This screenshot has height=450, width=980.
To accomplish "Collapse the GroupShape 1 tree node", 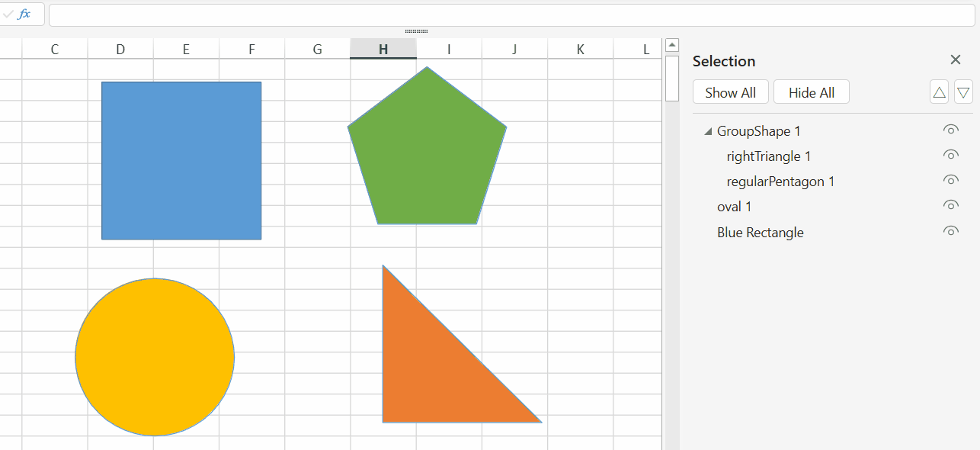I will (709, 132).
